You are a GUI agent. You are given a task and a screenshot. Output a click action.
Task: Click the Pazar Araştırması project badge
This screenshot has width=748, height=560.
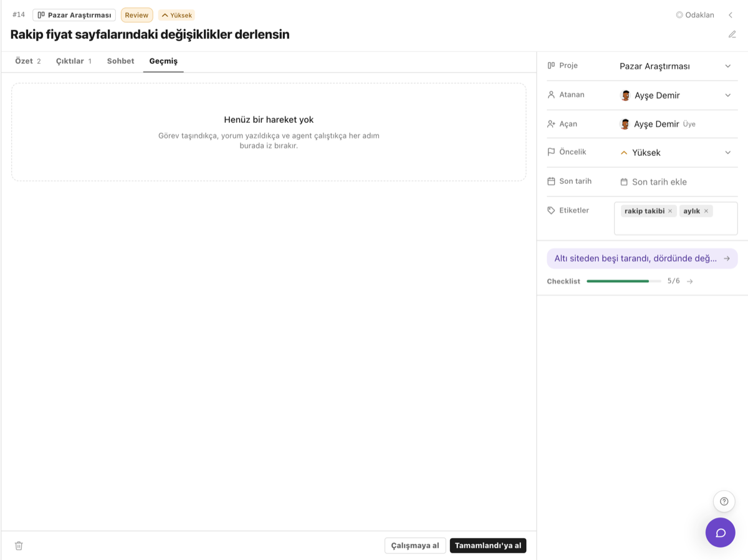pyautogui.click(x=74, y=15)
